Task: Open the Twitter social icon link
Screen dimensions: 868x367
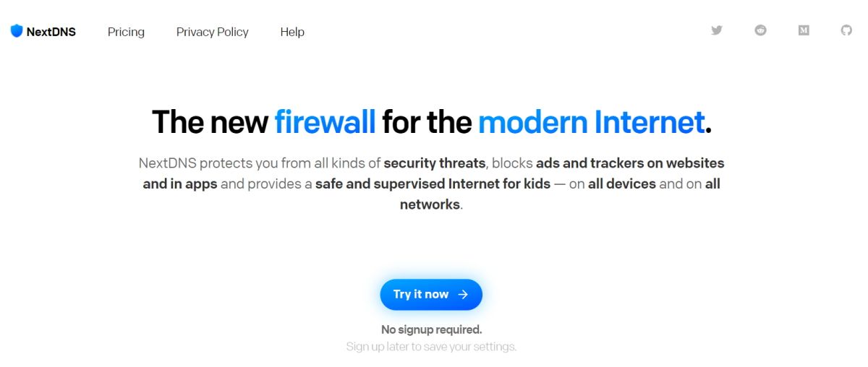Action: 717,30
